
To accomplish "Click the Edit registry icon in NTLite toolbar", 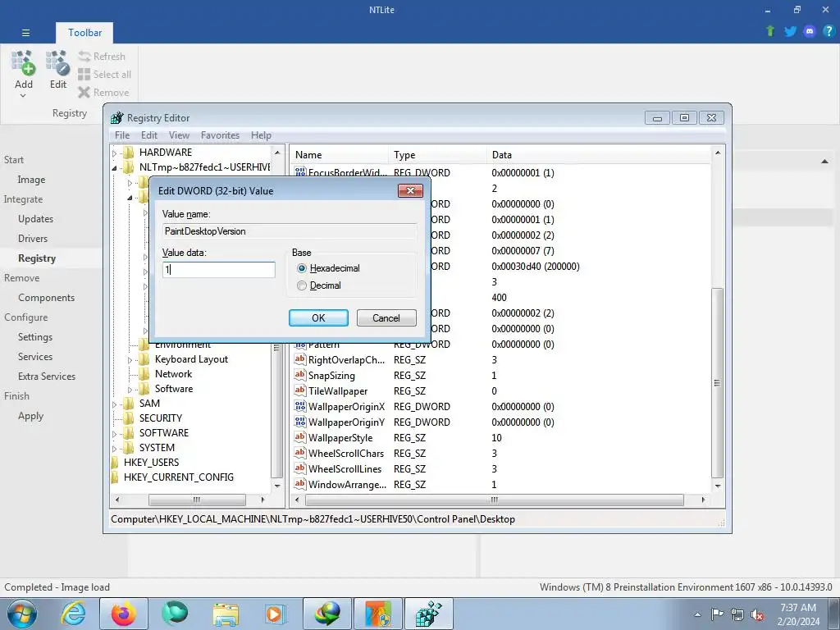I will coord(58,63).
